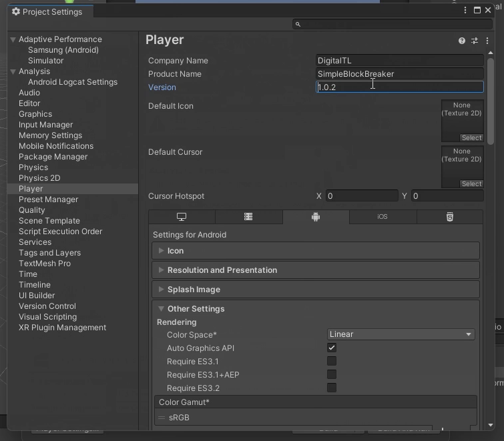
Task: Click Select under Default Cursor
Action: click(471, 184)
